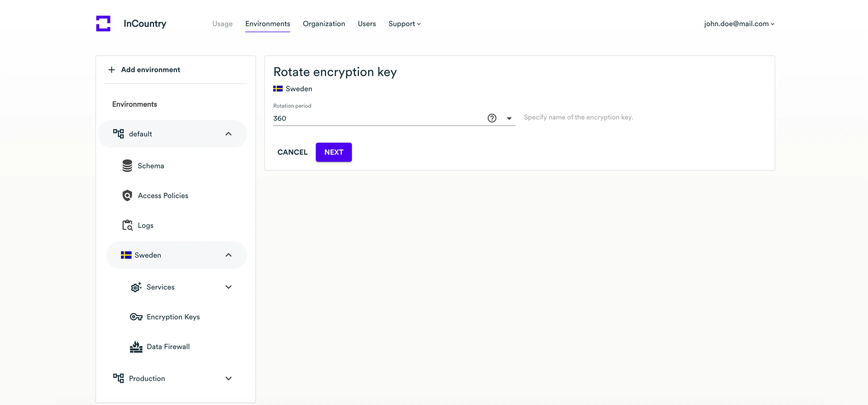Collapse the default environment section
This screenshot has height=405, width=868.
229,134
